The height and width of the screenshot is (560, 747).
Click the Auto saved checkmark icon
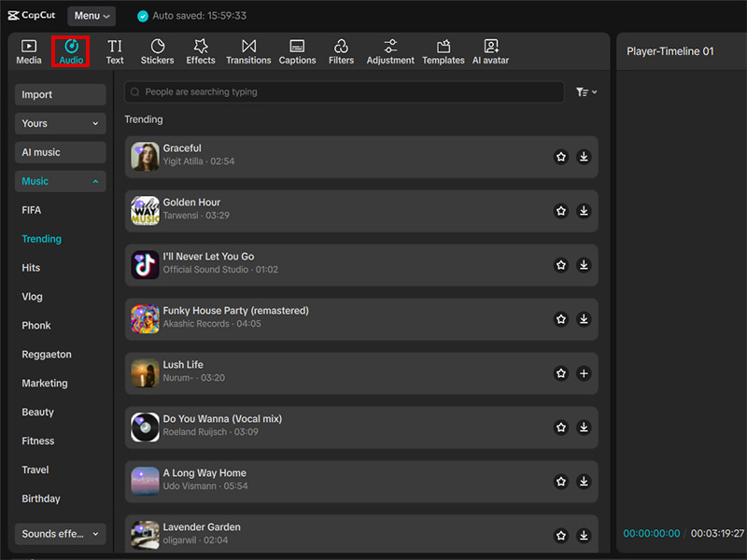pyautogui.click(x=143, y=16)
